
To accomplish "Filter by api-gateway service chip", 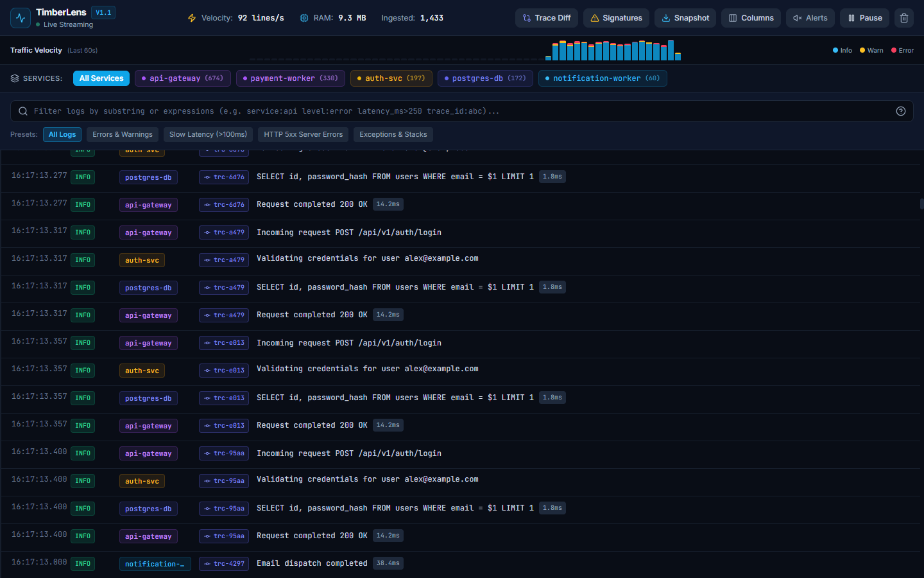I will click(183, 78).
